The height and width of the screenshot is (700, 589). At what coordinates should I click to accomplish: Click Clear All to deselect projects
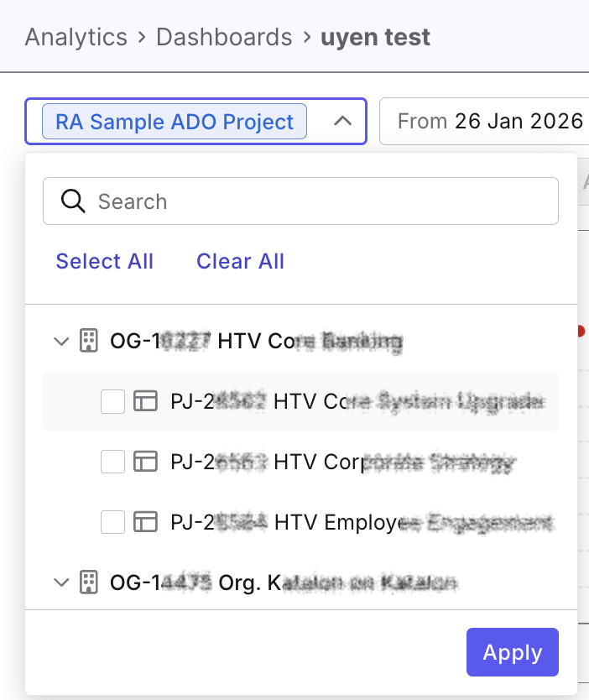tap(240, 261)
